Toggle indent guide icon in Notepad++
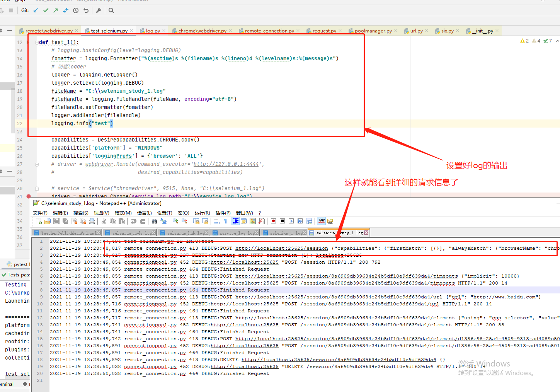 point(235,221)
